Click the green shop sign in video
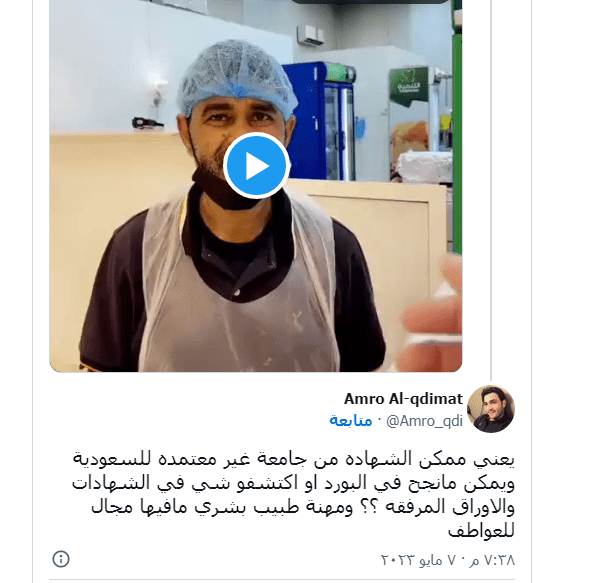This screenshot has height=583, width=601. coord(408,87)
